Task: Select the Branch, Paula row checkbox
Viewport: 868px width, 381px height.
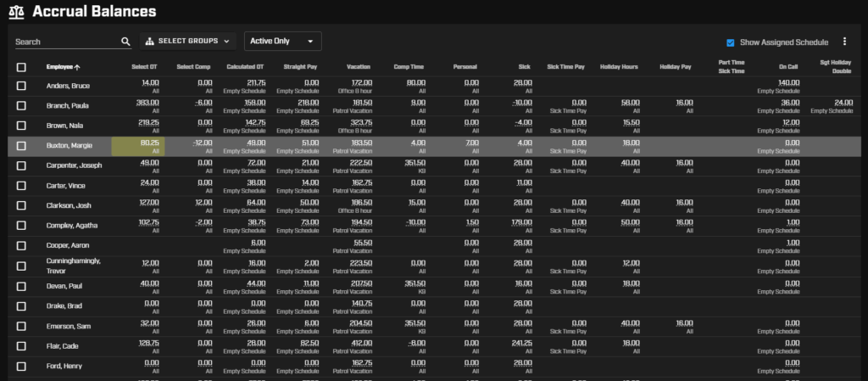Action: pos(21,106)
